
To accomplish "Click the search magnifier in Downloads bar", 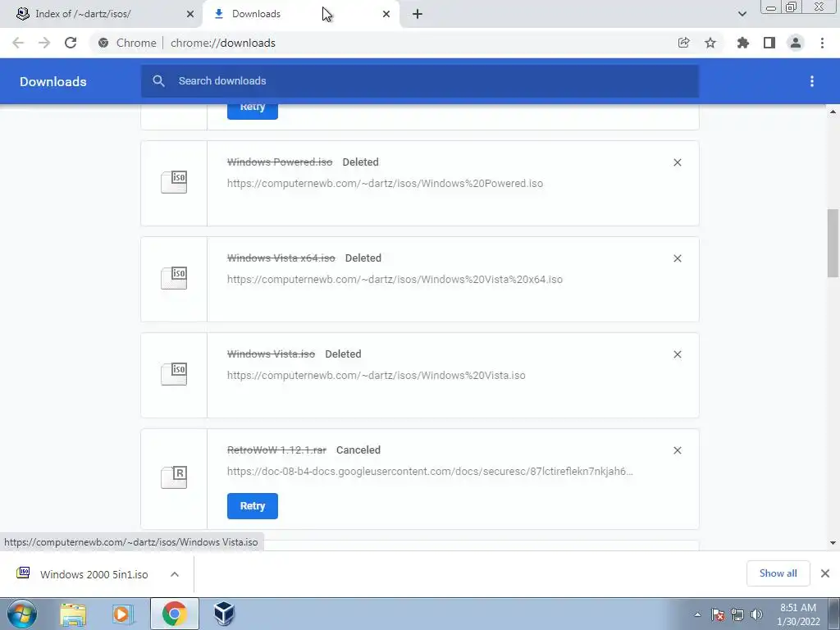I will (158, 81).
